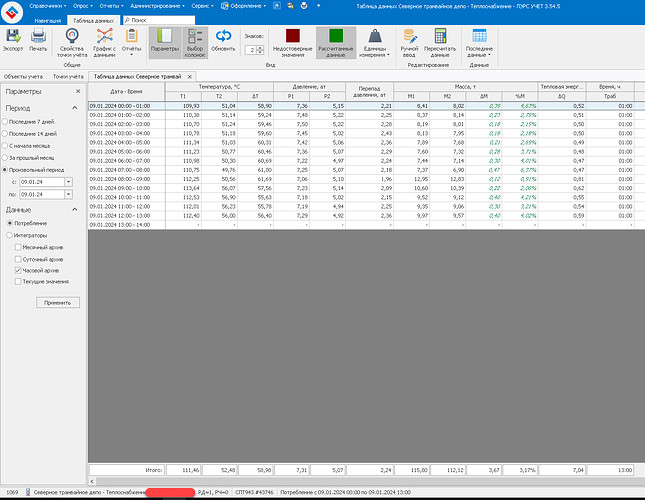Enable Месячный архив checkbox
The width and height of the screenshot is (645, 500).
coord(18,247)
